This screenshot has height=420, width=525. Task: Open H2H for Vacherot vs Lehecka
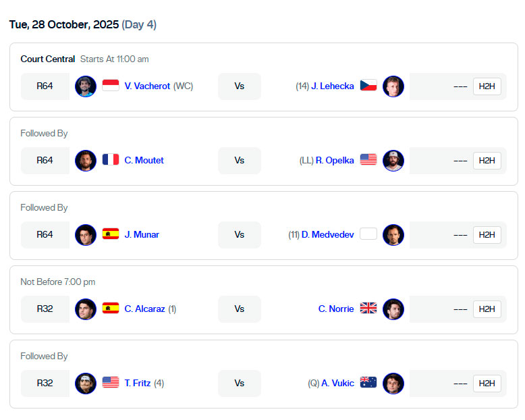point(487,86)
